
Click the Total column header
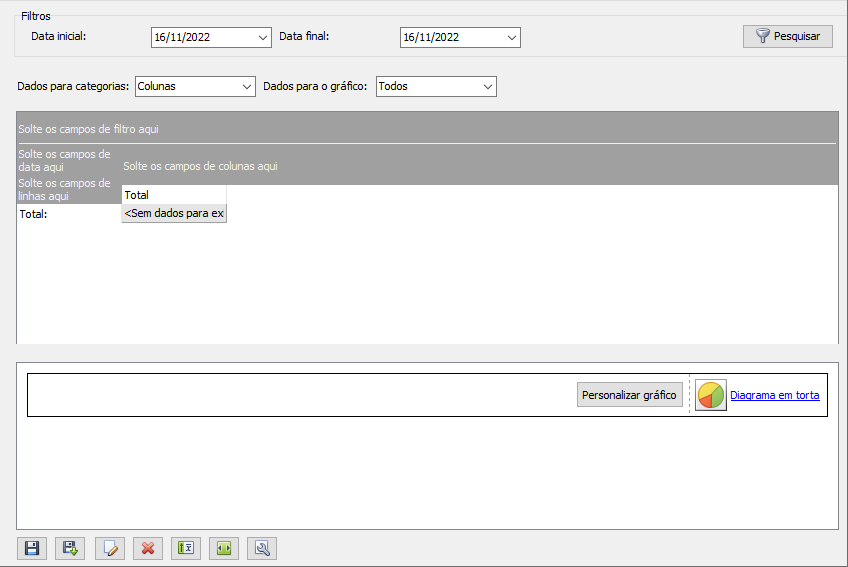[174, 195]
